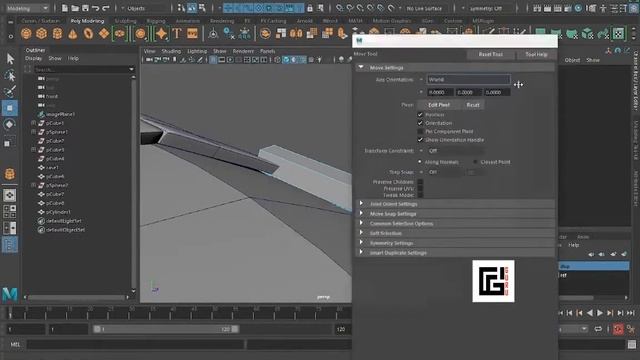Screen dimensions: 640x360
Task: Activate the Scale tool in the toolbox
Action: click(8, 143)
